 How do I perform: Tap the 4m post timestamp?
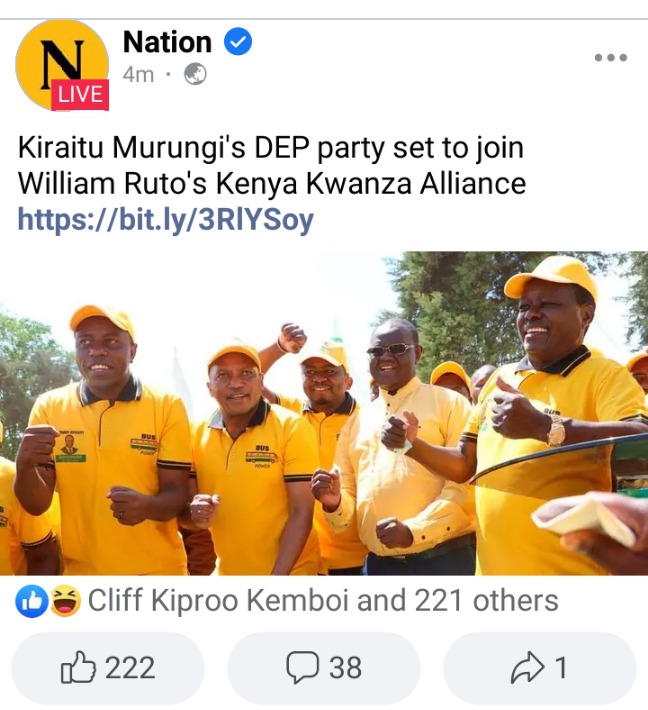138,74
